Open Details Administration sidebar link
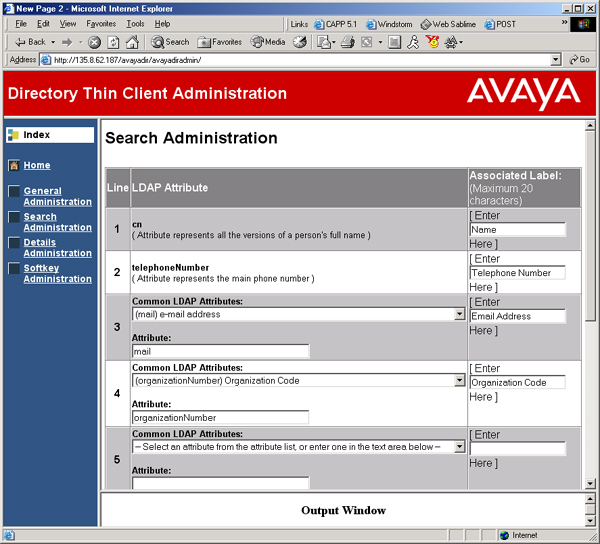The width and height of the screenshot is (600, 544). coord(57,248)
